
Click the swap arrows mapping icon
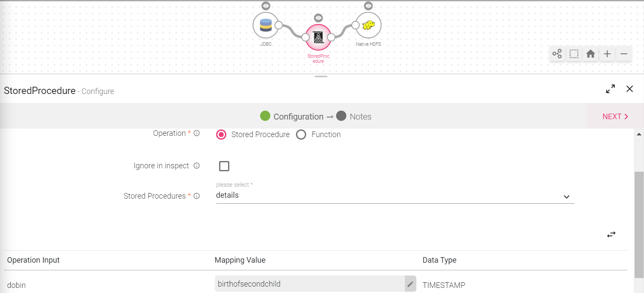(x=611, y=234)
